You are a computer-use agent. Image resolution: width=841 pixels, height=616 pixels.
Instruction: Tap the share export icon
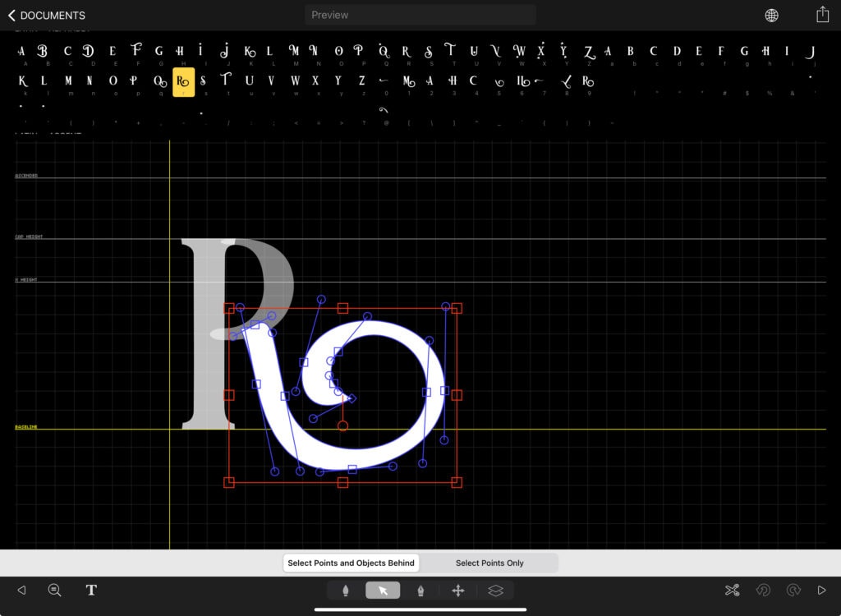822,15
